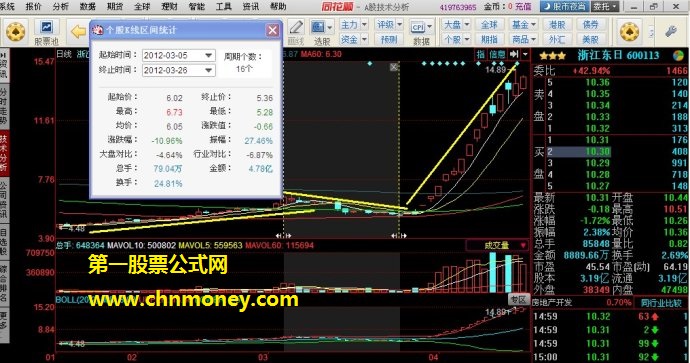Open the 股票池 stock pool icon

click(46, 27)
